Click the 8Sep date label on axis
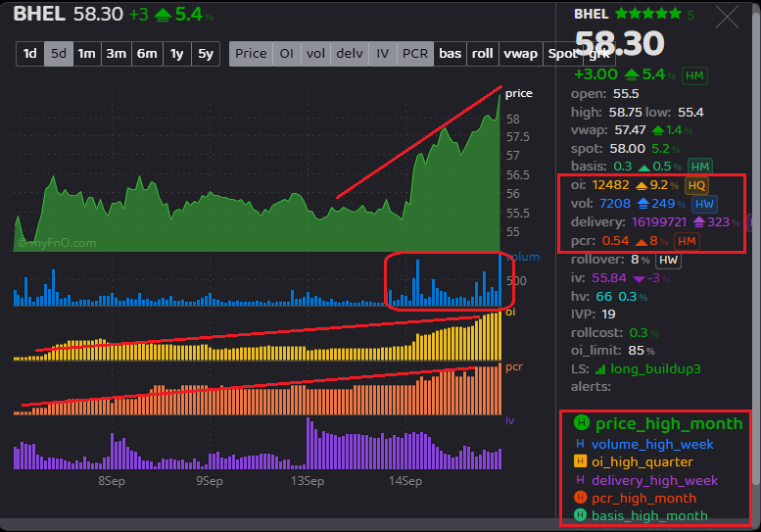Screen dimensions: 761x532 [112, 481]
